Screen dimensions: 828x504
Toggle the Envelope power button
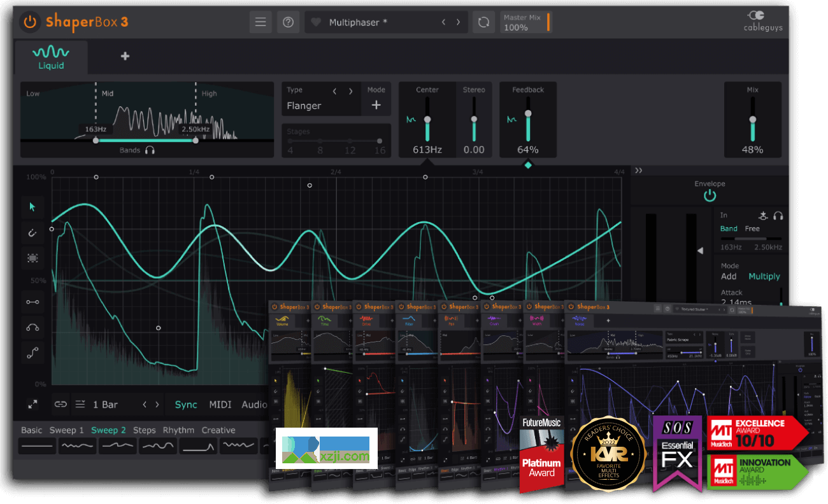710,196
